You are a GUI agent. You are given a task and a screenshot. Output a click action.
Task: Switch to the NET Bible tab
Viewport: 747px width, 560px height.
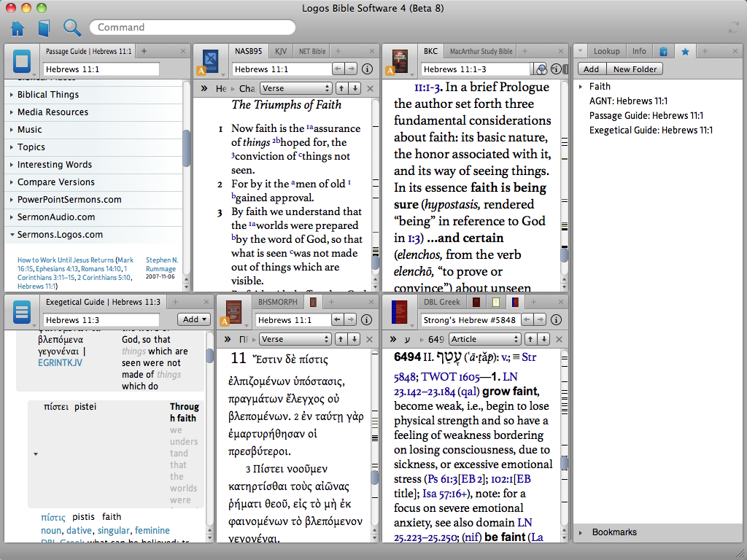tap(312, 52)
